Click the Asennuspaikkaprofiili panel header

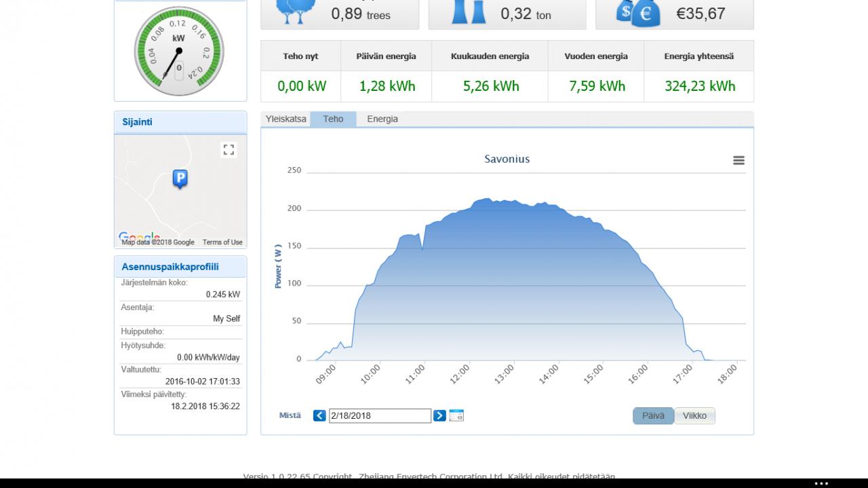pyautogui.click(x=180, y=267)
